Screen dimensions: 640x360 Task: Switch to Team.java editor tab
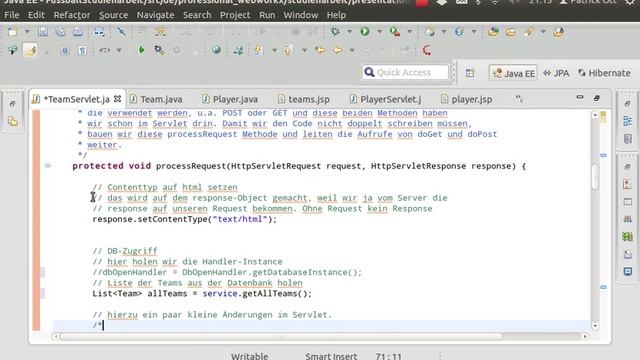(156, 99)
